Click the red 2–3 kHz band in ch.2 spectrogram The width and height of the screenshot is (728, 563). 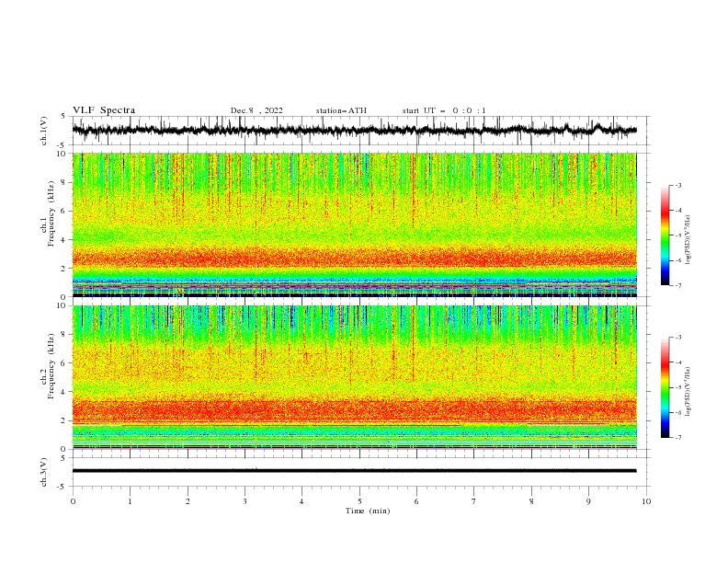(354, 409)
